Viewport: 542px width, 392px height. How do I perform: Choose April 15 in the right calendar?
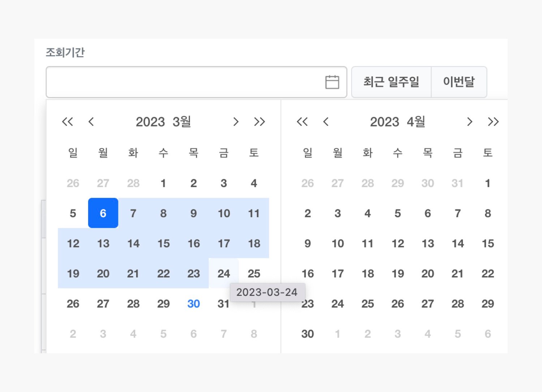coord(488,244)
